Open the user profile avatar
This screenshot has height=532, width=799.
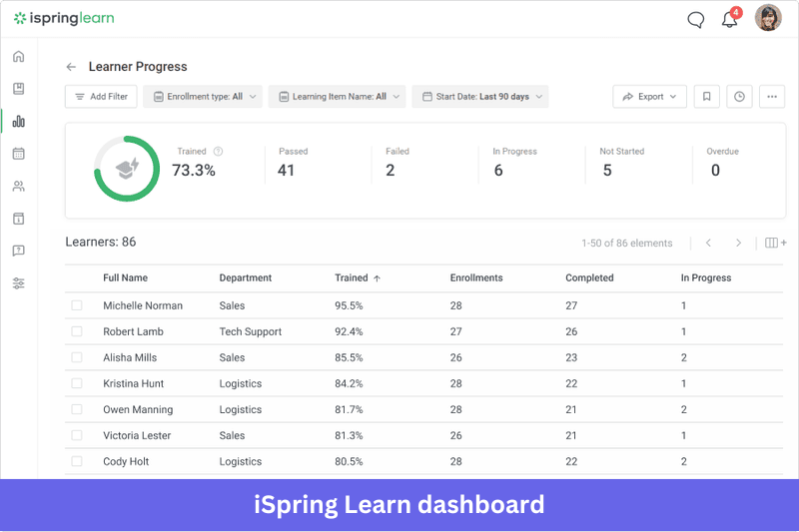[768, 18]
